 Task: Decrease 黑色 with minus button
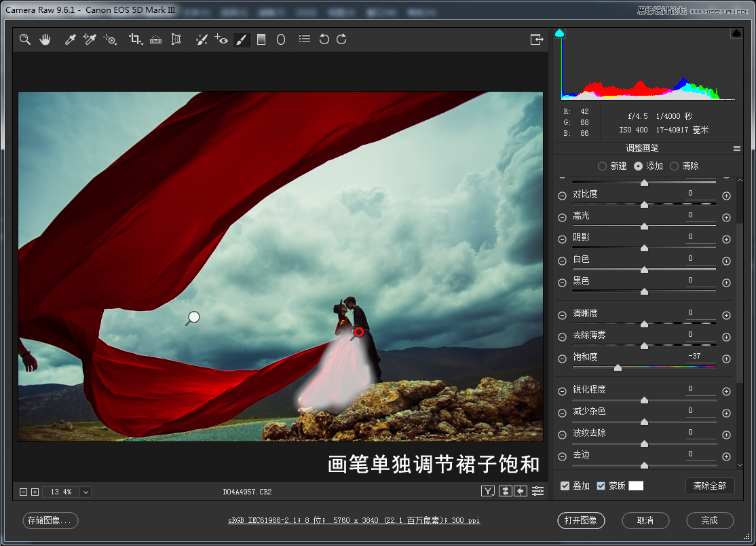click(562, 283)
